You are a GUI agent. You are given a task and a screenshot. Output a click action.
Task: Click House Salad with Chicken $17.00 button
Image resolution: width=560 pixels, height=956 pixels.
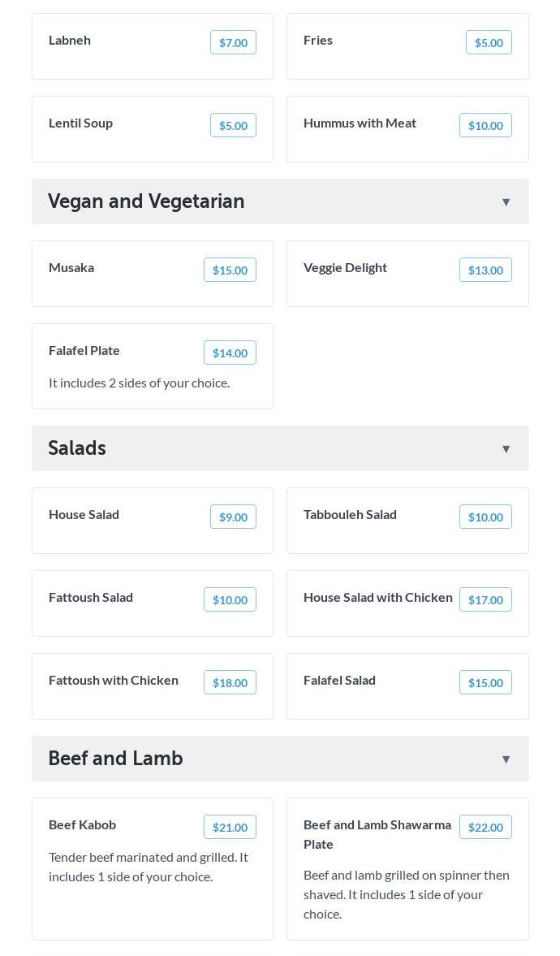[x=485, y=600]
